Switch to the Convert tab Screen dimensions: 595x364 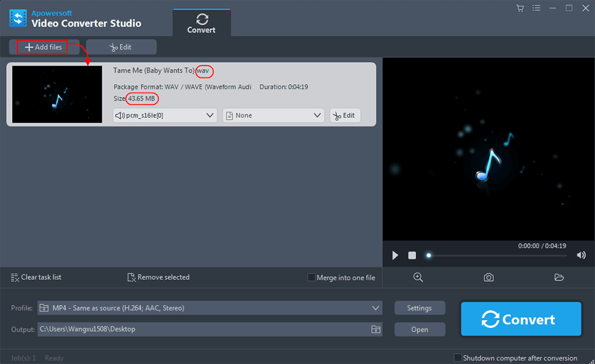click(201, 23)
